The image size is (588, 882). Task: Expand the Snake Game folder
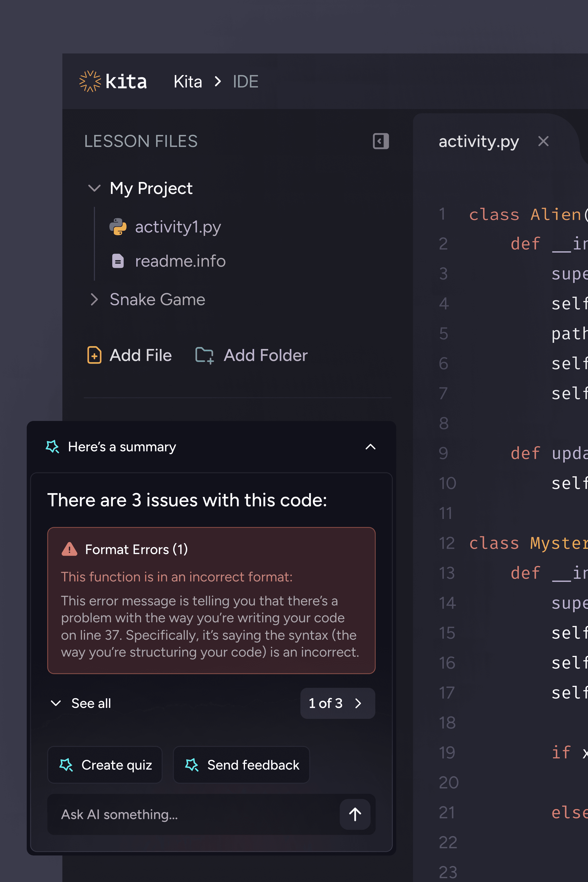(x=94, y=300)
